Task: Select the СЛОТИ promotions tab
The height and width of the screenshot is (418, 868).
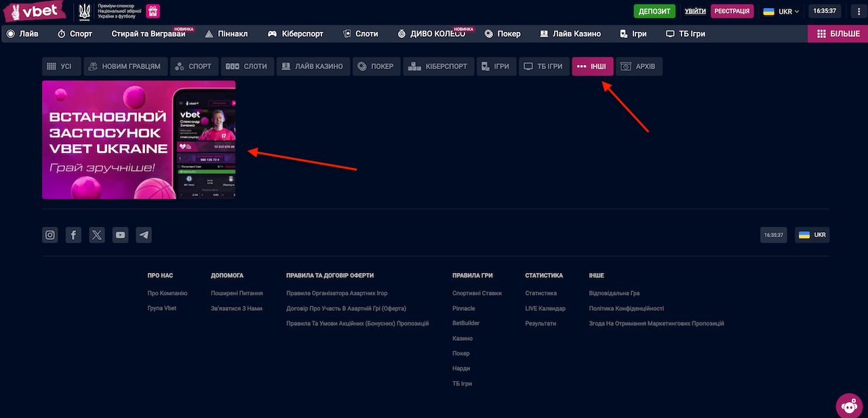Action: pos(247,66)
